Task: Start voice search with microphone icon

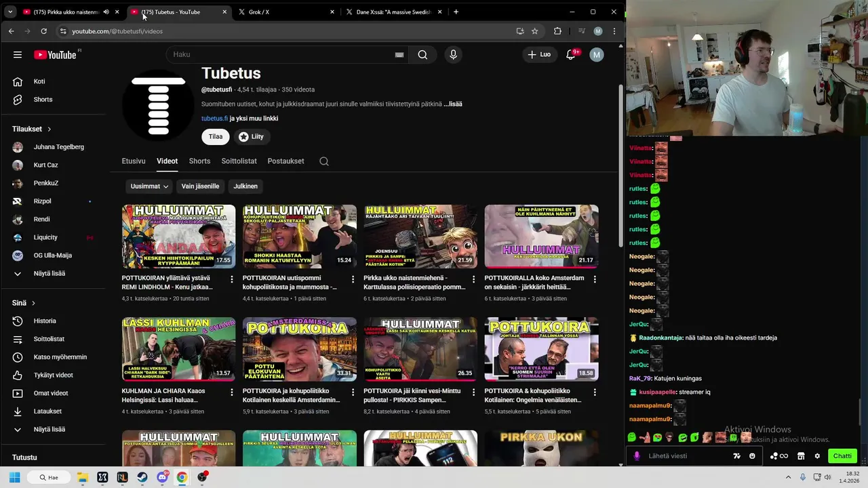Action: (x=454, y=55)
